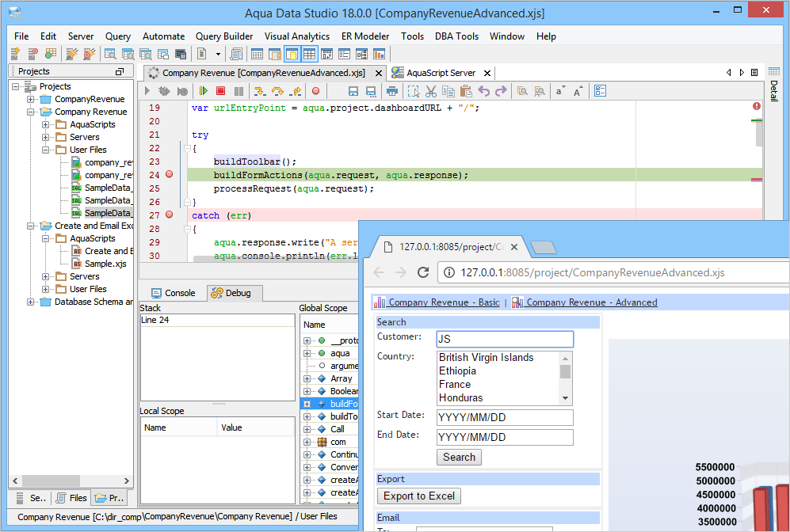Open the Detail side panel tab

click(773, 84)
